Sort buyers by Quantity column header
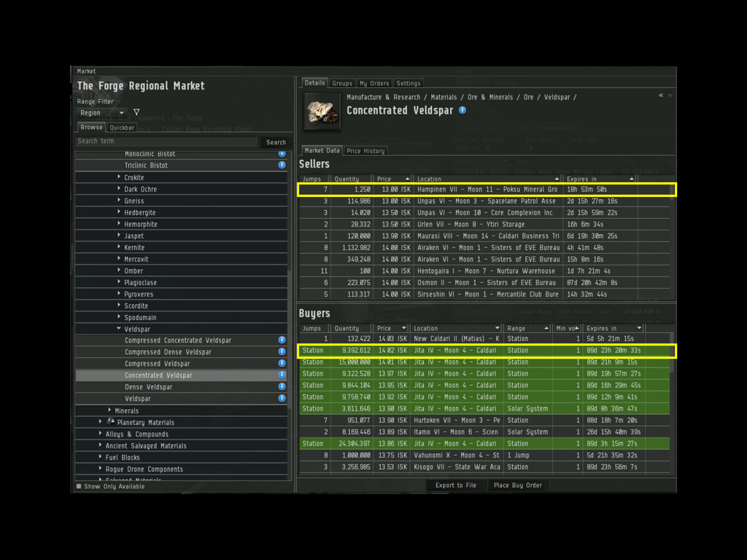Viewport: 747px width, 560px height. click(351, 328)
